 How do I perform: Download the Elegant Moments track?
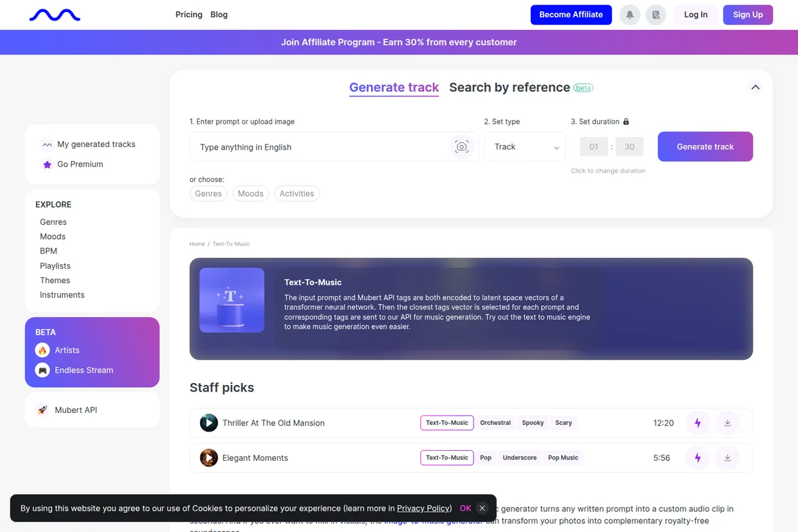click(x=727, y=458)
